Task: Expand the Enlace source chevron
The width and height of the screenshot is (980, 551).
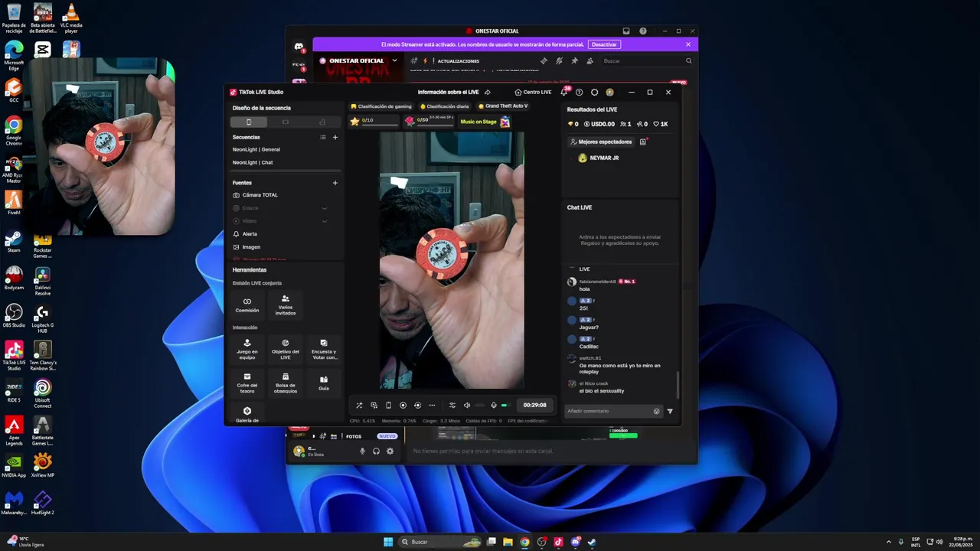Action: coord(324,208)
